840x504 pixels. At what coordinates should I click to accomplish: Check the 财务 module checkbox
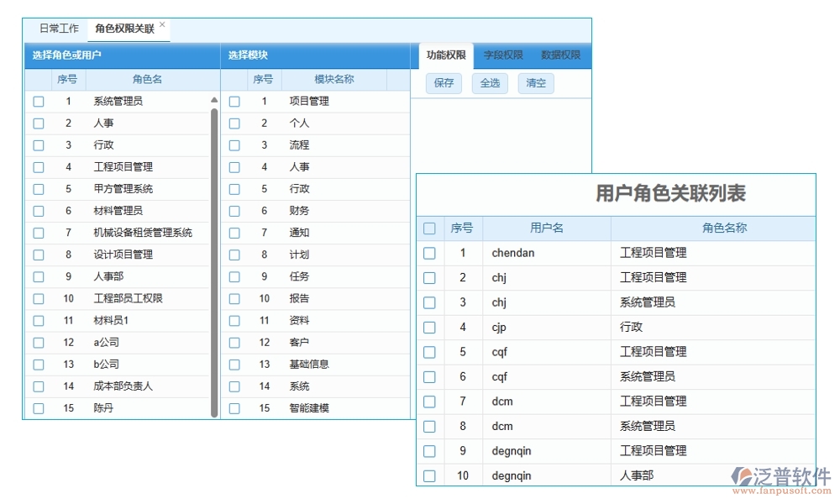click(234, 211)
